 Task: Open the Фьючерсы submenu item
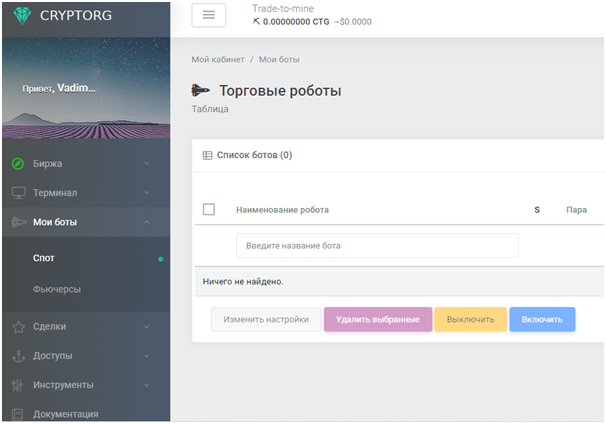coord(57,289)
